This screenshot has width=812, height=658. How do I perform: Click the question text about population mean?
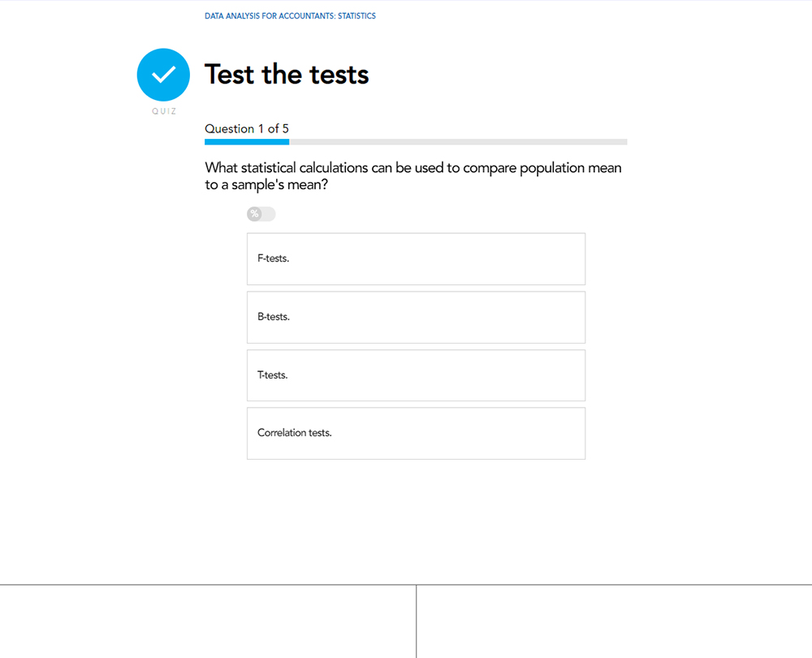pyautogui.click(x=413, y=176)
